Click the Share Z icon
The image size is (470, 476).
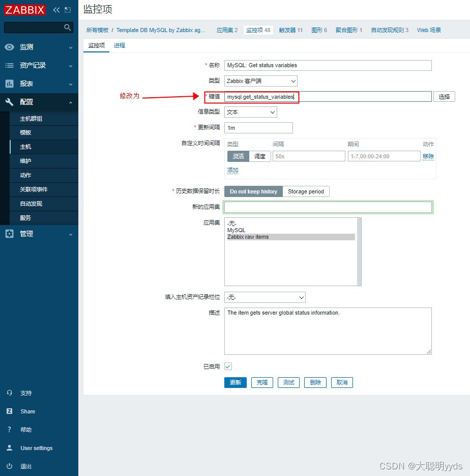(x=9, y=411)
